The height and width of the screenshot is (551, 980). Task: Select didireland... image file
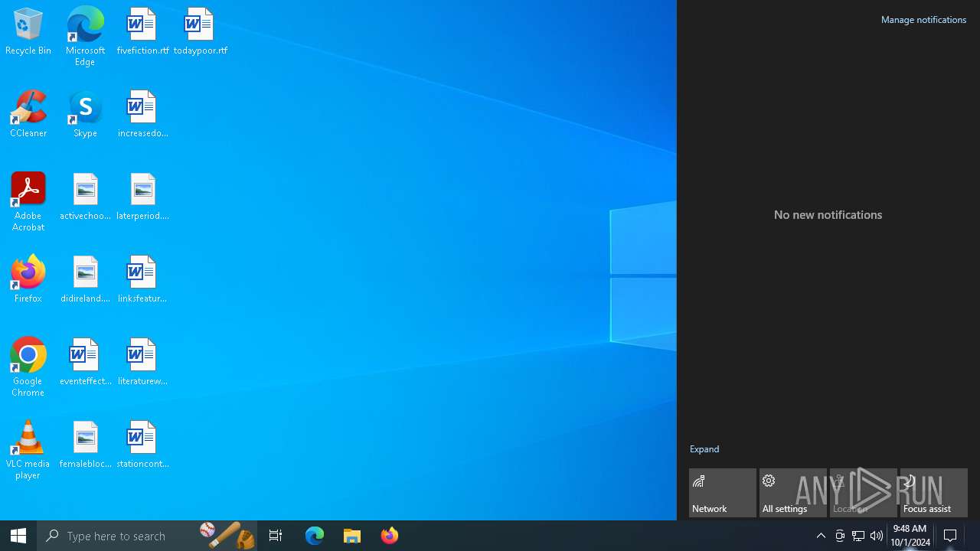(x=85, y=279)
